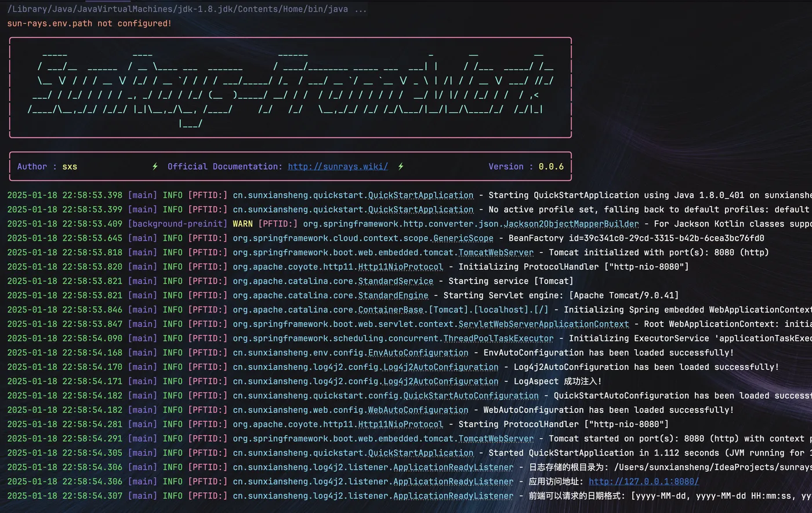Open the StandardService class link
812x513 pixels.
coord(396,281)
